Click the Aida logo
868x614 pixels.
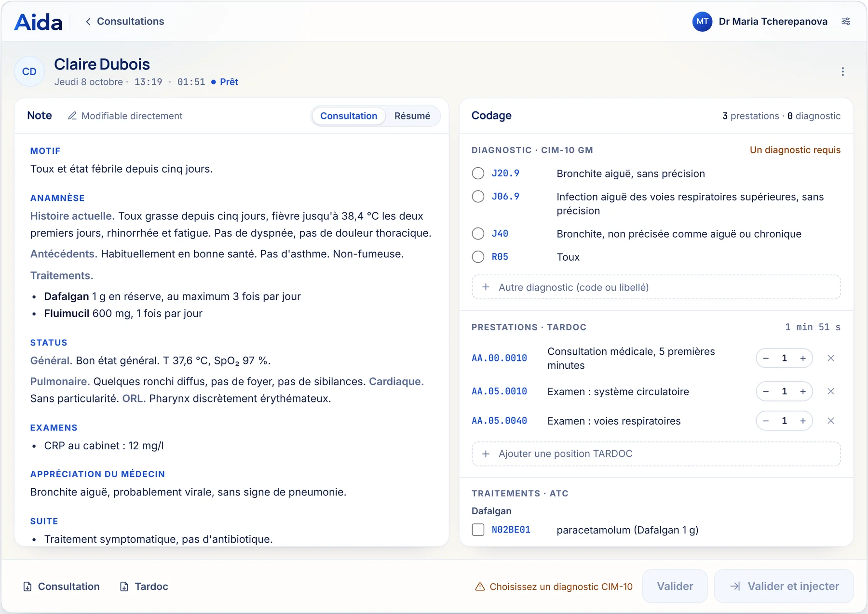(x=39, y=22)
